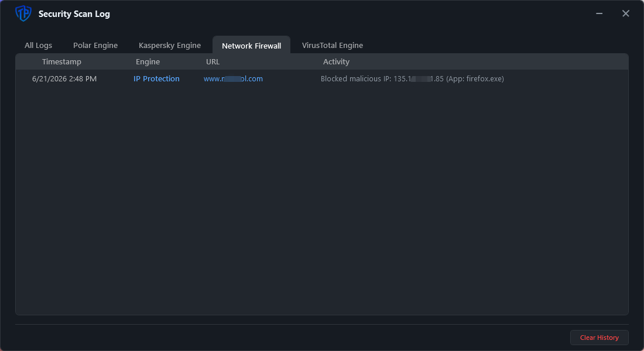Click the Engine column header
This screenshot has width=644, height=351.
(148, 61)
